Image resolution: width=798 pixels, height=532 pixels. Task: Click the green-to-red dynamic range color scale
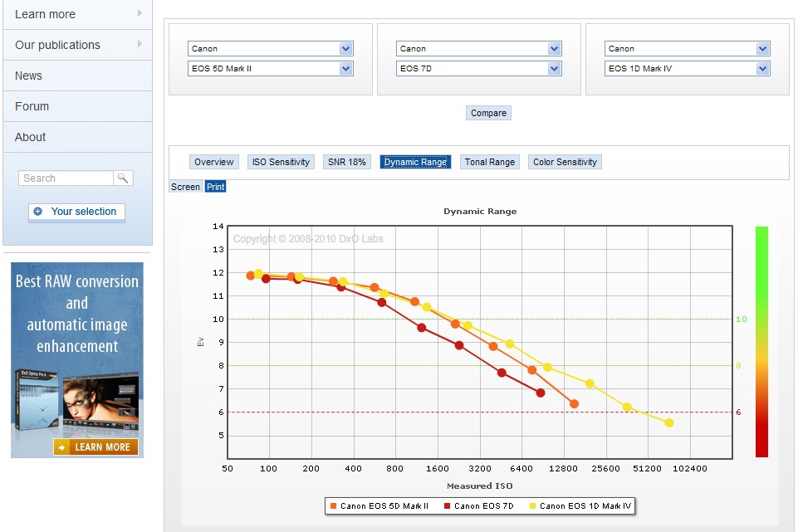pyautogui.click(x=761, y=341)
